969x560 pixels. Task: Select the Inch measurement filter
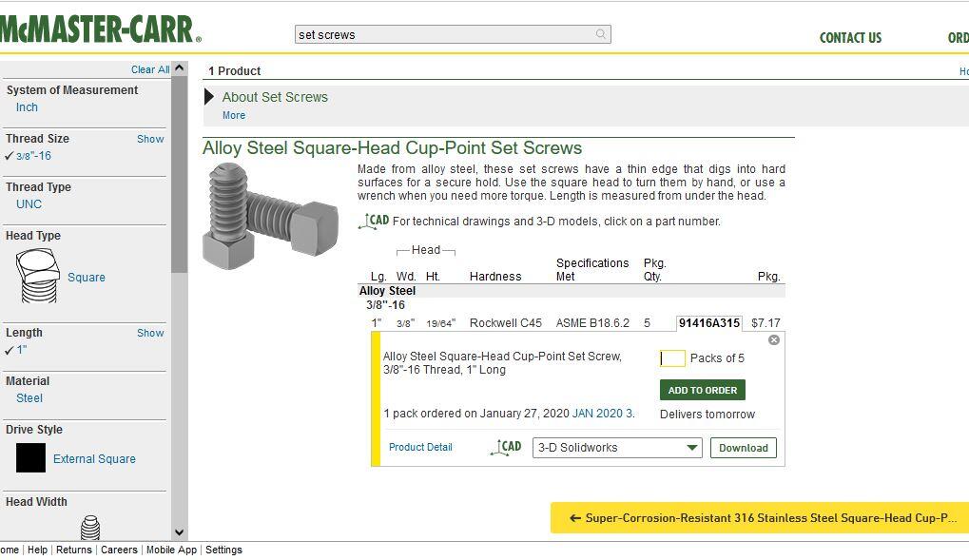[27, 107]
